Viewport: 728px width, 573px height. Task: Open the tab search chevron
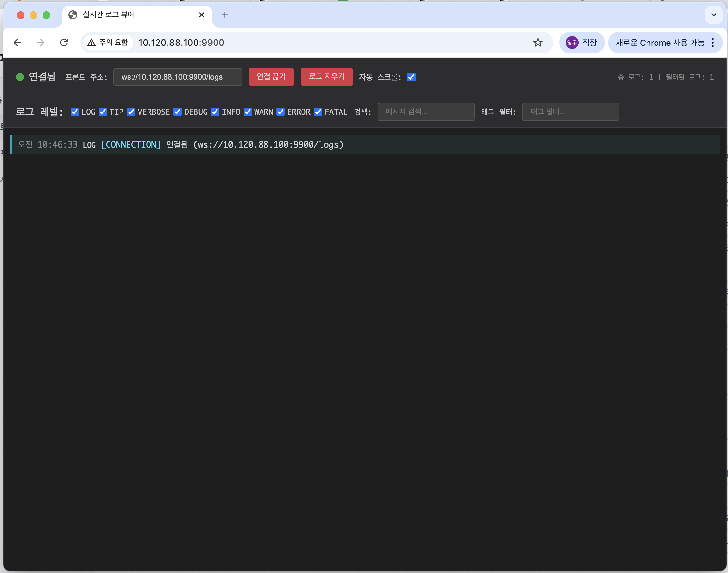[x=714, y=15]
